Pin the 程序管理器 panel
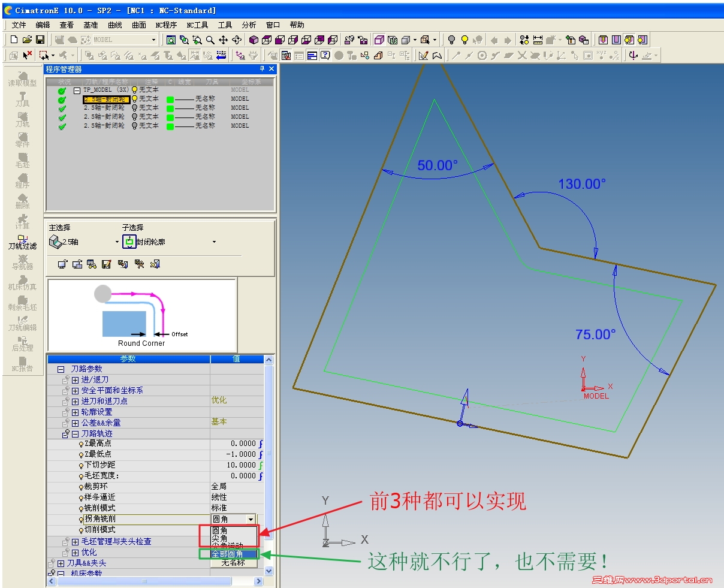 point(262,69)
